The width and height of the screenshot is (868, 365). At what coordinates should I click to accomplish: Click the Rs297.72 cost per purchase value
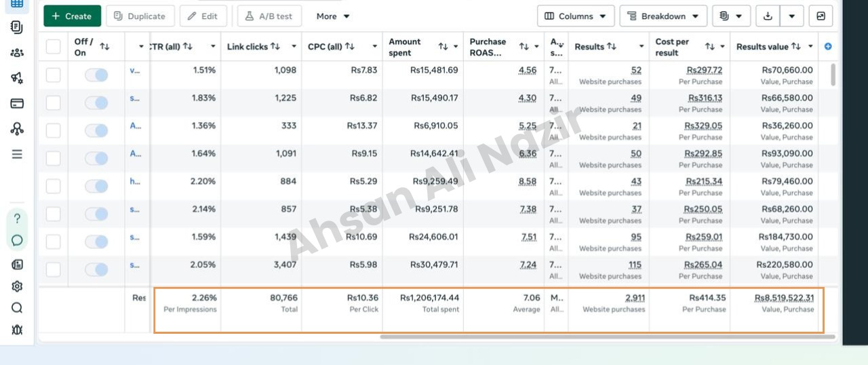[704, 71]
